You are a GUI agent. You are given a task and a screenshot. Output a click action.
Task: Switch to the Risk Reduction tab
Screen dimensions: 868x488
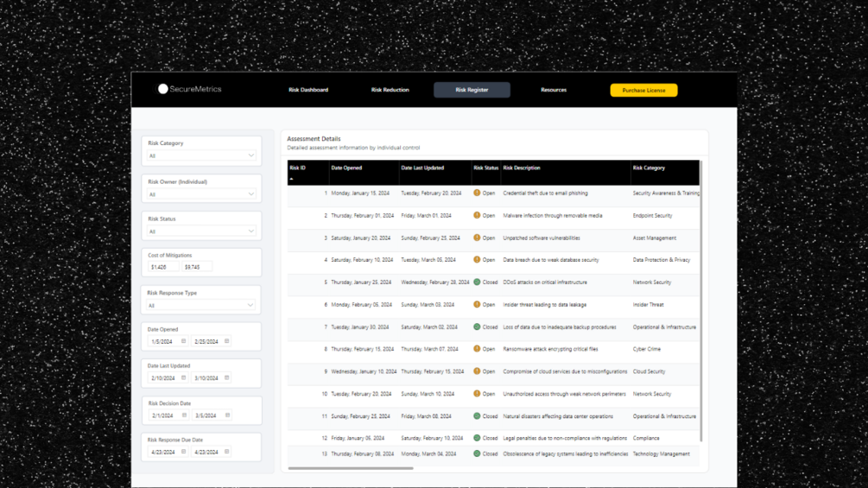tap(390, 90)
